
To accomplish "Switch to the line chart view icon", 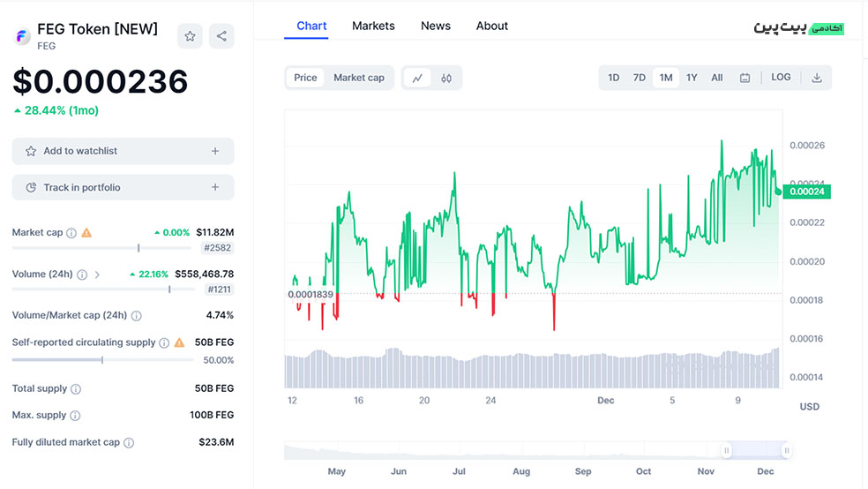I will click(x=417, y=78).
